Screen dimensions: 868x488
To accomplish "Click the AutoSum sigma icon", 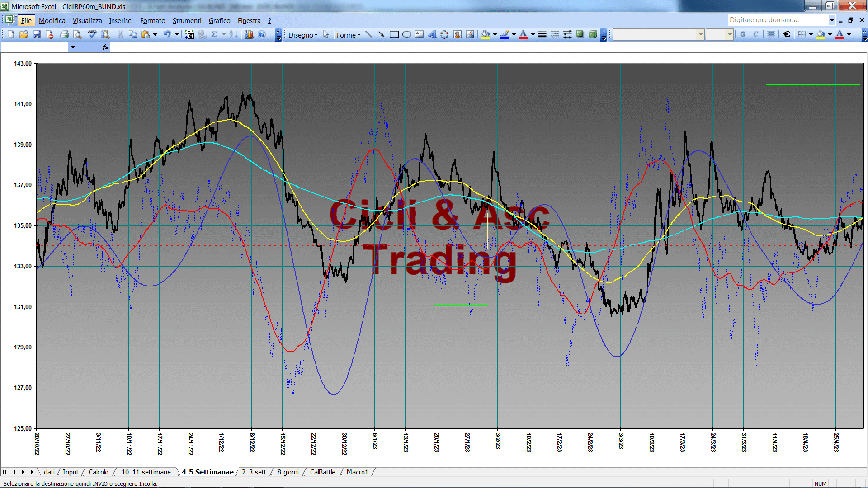I will point(214,35).
